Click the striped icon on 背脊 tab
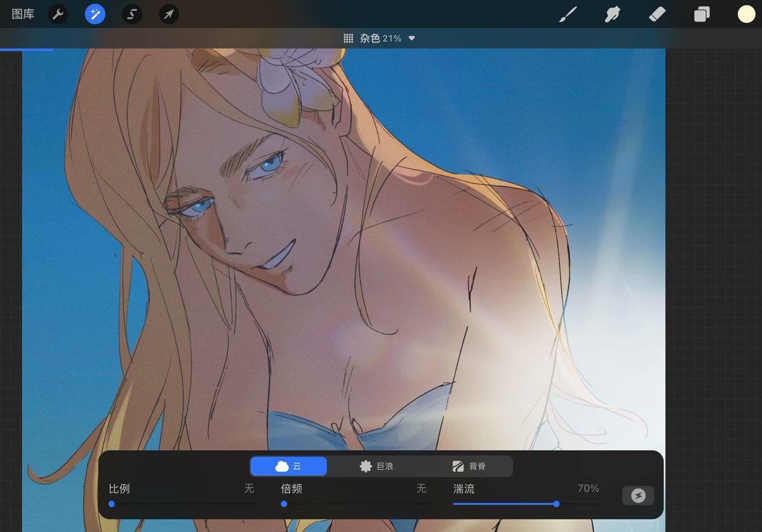 click(x=458, y=466)
